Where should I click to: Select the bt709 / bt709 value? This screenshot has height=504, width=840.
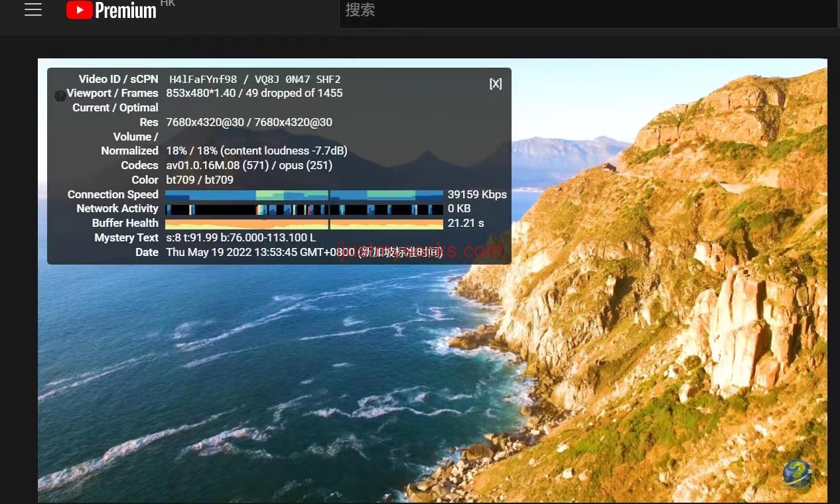[200, 180]
